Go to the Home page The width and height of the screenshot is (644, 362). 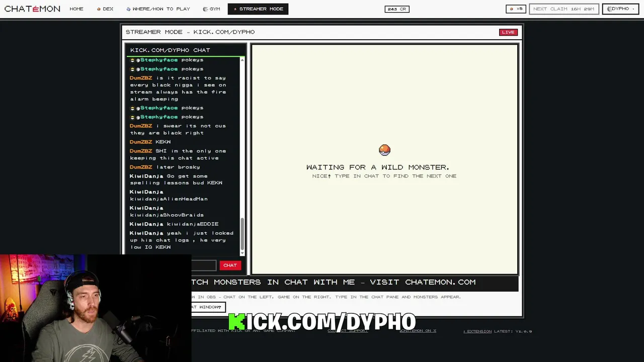(76, 9)
